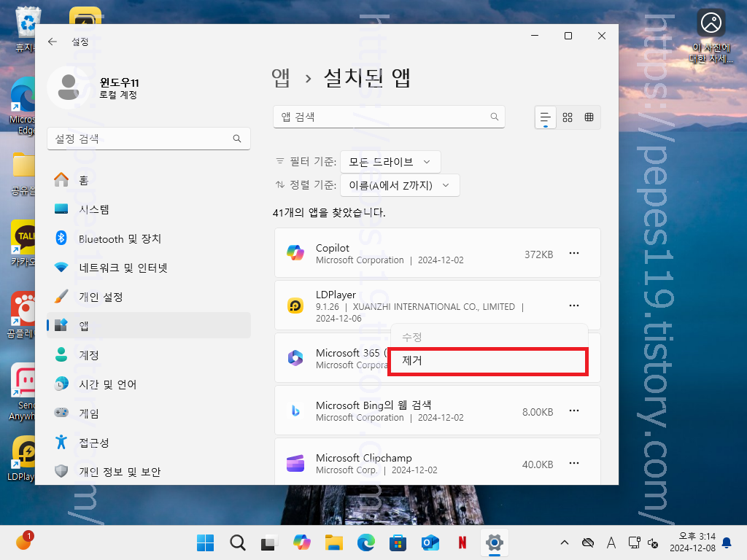The image size is (747, 560).
Task: Open more options for Microsoft Clipchamp
Action: coord(574,463)
